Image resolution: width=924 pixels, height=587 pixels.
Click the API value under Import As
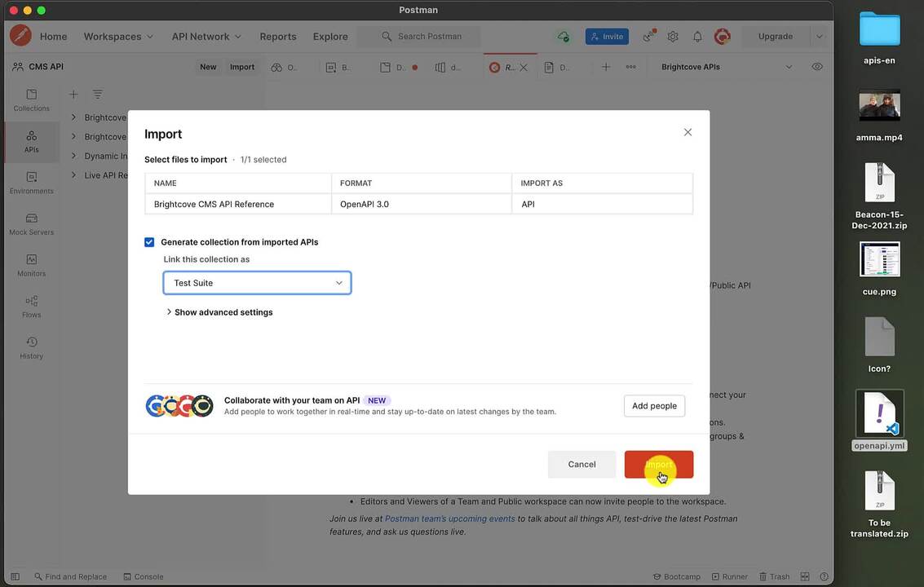click(528, 204)
